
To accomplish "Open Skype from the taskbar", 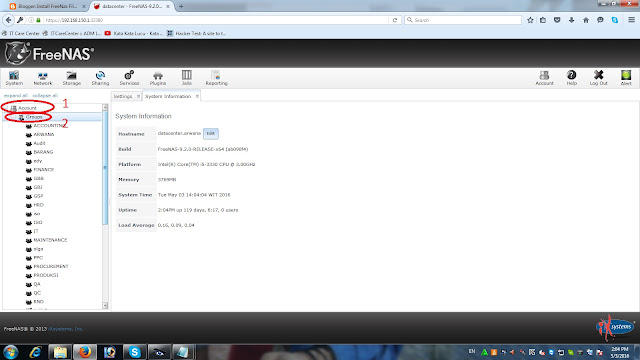I will pyautogui.click(x=134, y=352).
